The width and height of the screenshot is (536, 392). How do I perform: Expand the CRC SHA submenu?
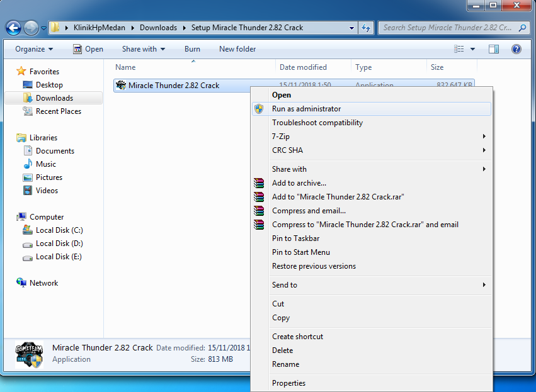coord(372,150)
